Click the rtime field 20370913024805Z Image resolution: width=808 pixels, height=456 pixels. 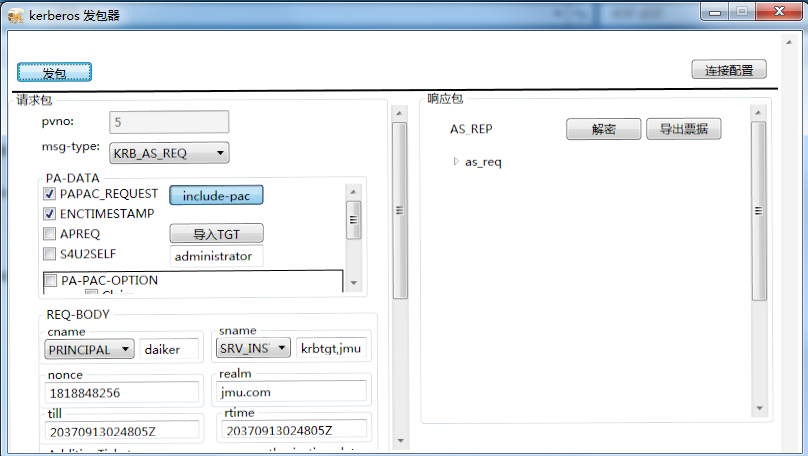294,430
